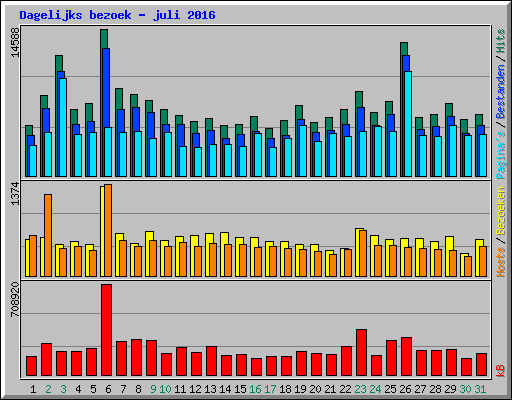Select the cyan Pagina's bar on day 3

(x=63, y=127)
